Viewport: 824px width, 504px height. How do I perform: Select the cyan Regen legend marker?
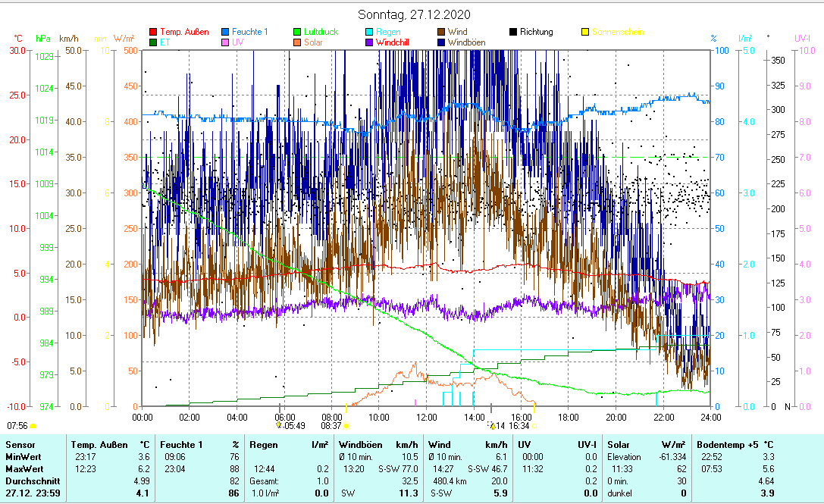click(x=369, y=33)
